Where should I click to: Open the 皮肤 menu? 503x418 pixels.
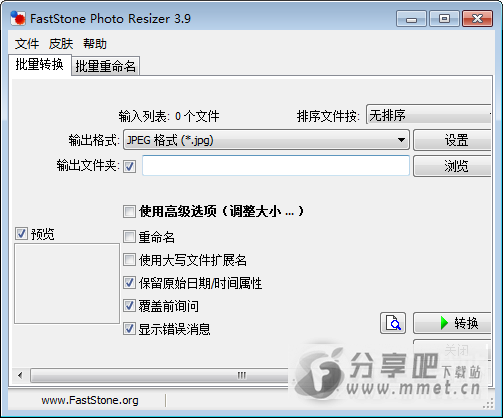[61, 44]
